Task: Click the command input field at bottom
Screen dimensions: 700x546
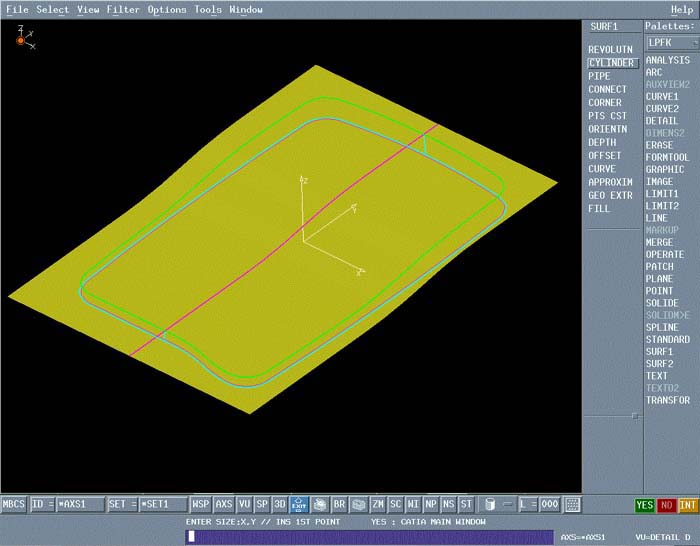Action: [x=370, y=537]
